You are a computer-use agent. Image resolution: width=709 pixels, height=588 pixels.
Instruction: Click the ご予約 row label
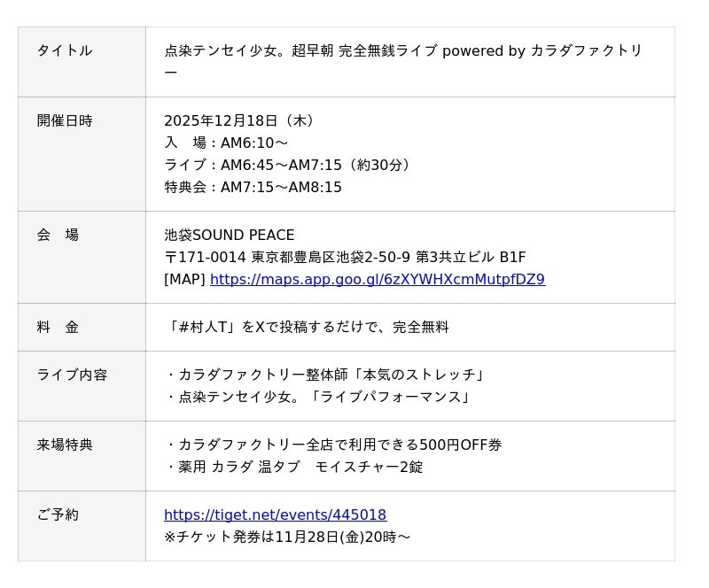pyautogui.click(x=58, y=514)
